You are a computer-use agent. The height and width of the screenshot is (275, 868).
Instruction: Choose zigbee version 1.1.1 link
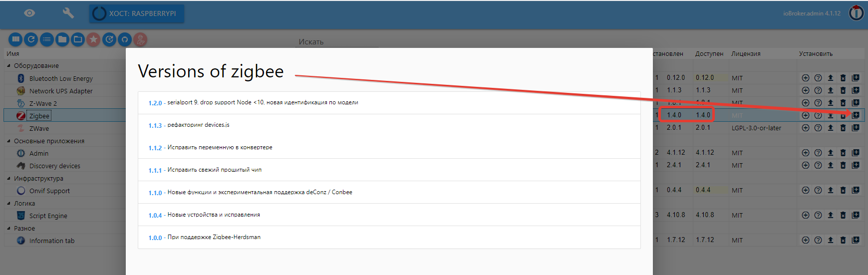coord(155,170)
